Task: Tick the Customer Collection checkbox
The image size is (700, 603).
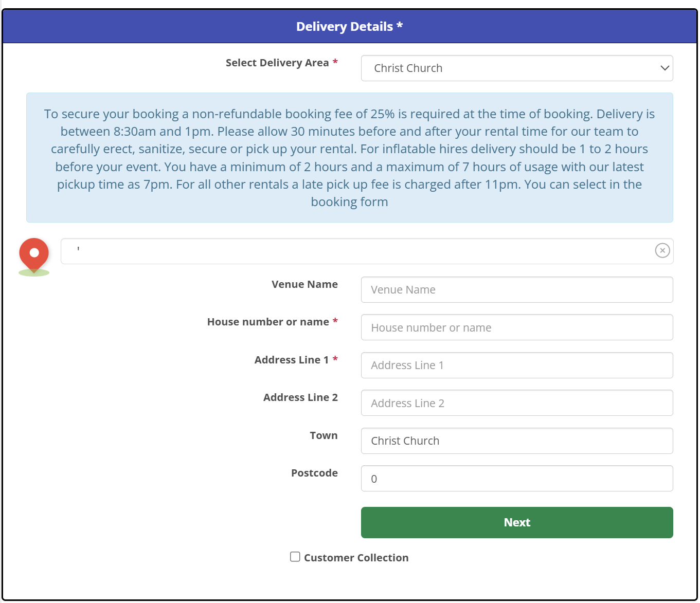Action: [295, 557]
